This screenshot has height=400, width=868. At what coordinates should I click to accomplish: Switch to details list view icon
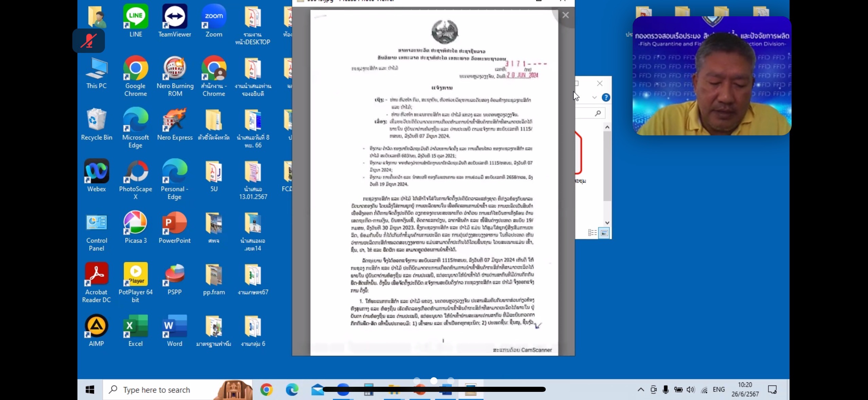pyautogui.click(x=592, y=233)
